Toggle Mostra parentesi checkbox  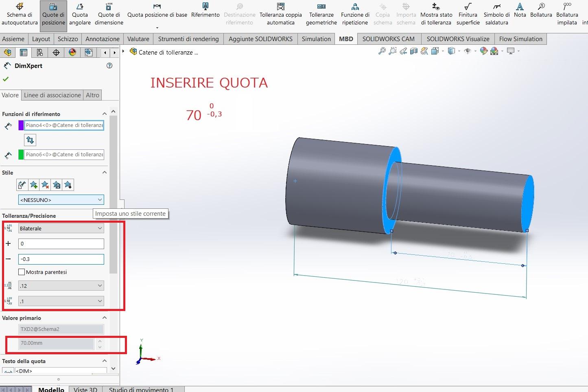22,272
